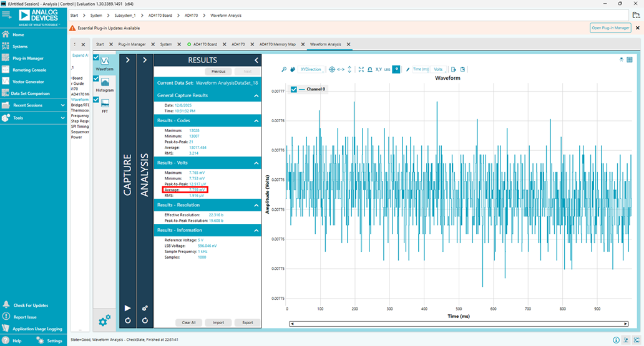
Task: Switch to the Plug-in Manager tab
Action: [x=132, y=45]
